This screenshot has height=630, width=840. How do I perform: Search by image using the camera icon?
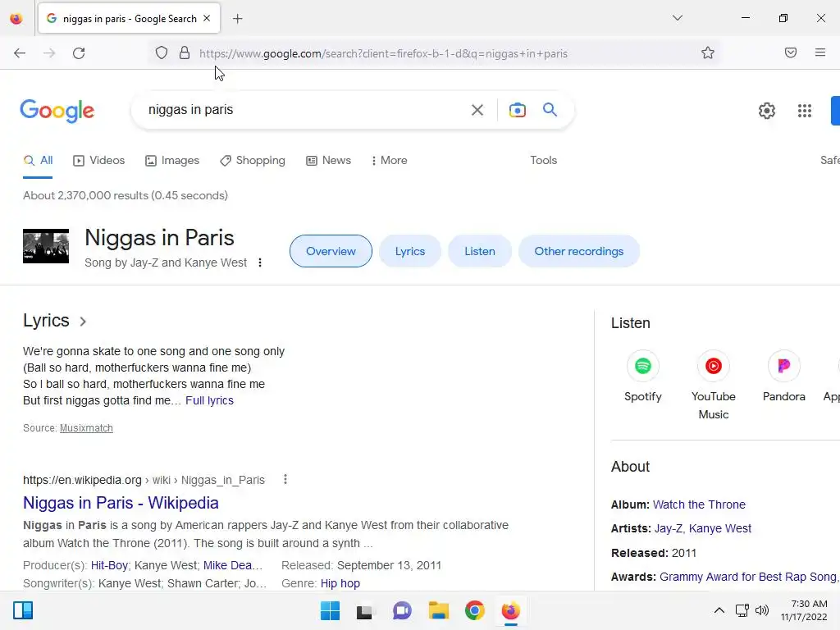pos(517,110)
